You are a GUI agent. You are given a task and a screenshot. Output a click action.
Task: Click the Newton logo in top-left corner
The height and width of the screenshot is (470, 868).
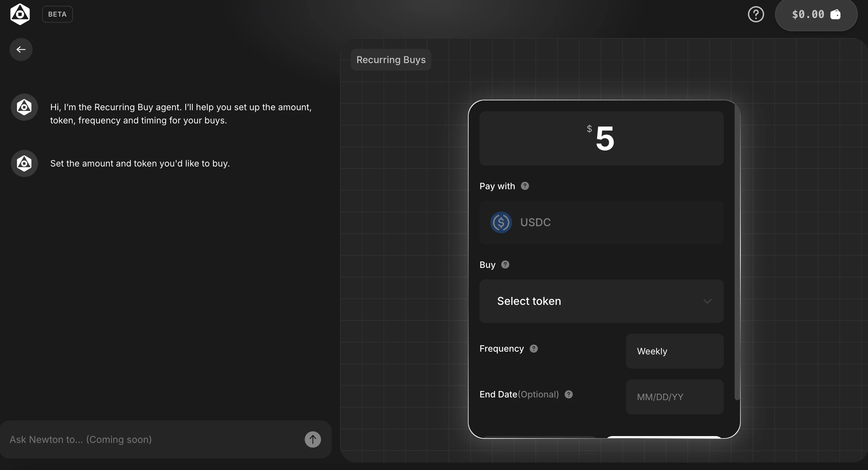[x=20, y=14]
